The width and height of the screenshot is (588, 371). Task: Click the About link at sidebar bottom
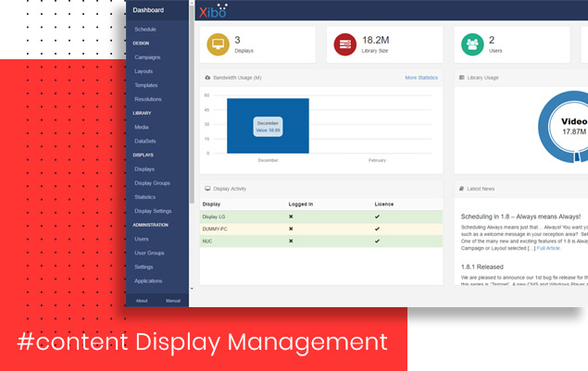142,301
